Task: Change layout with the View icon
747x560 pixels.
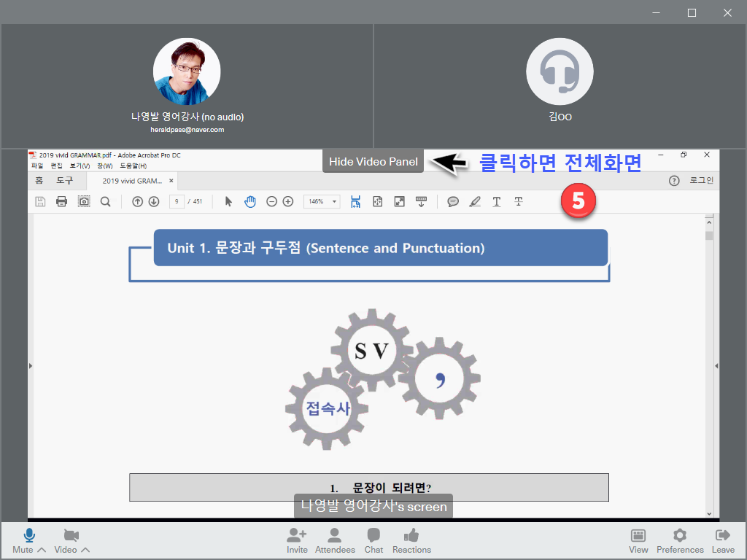Action: click(x=638, y=536)
